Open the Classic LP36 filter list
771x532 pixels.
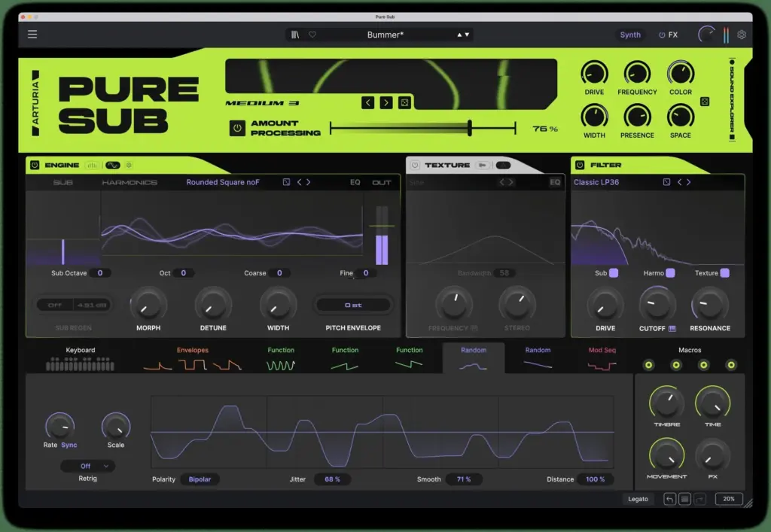pyautogui.click(x=596, y=182)
